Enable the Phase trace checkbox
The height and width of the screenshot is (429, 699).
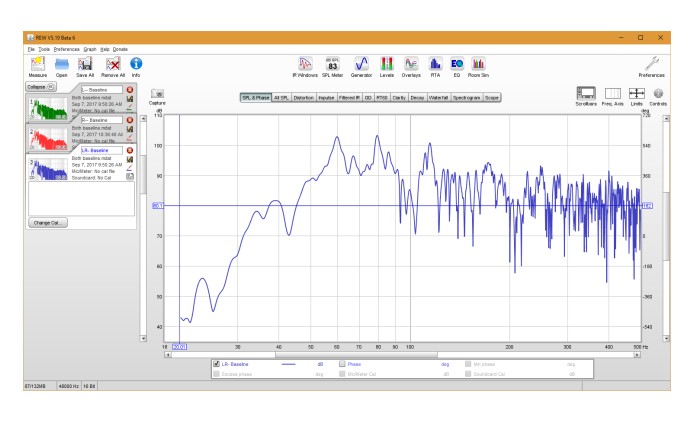pos(343,364)
